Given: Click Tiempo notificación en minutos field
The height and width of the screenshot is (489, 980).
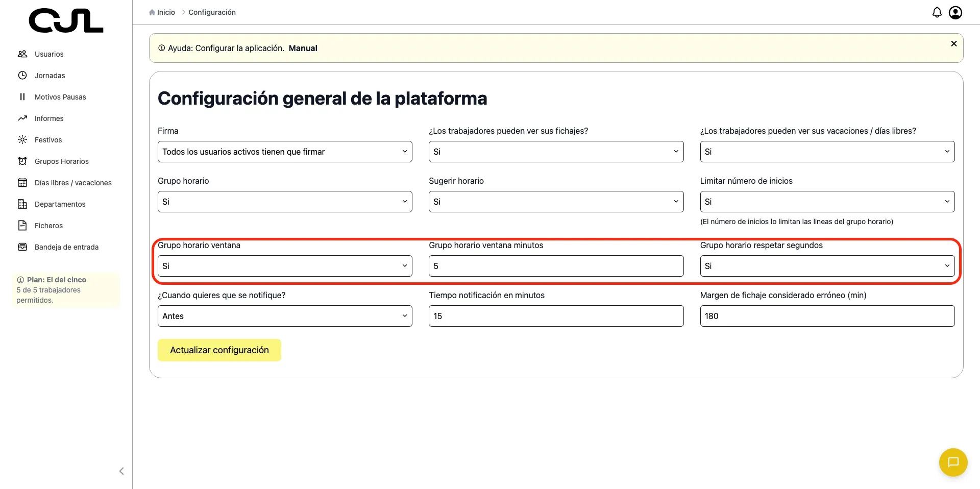Looking at the screenshot, I should 556,316.
